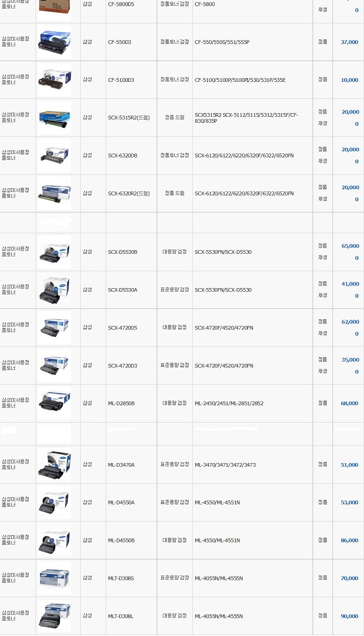Click the 86,000 price for ML-D4550B

pos(349,541)
